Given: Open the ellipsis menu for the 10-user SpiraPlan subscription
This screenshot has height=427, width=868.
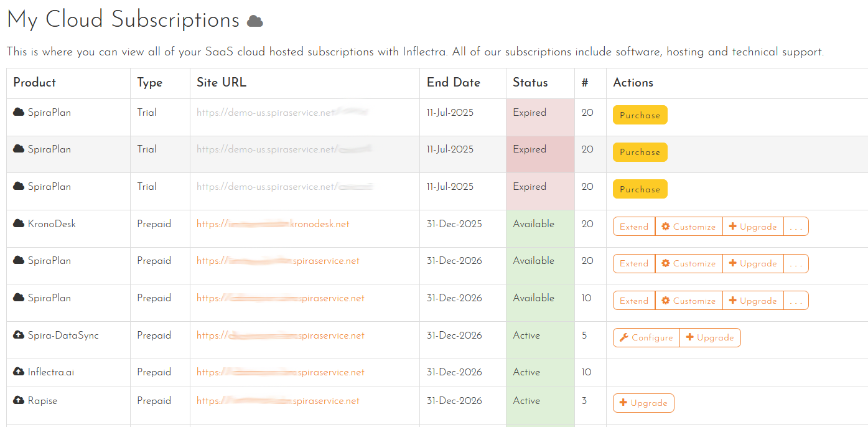Looking at the screenshot, I should pos(796,301).
